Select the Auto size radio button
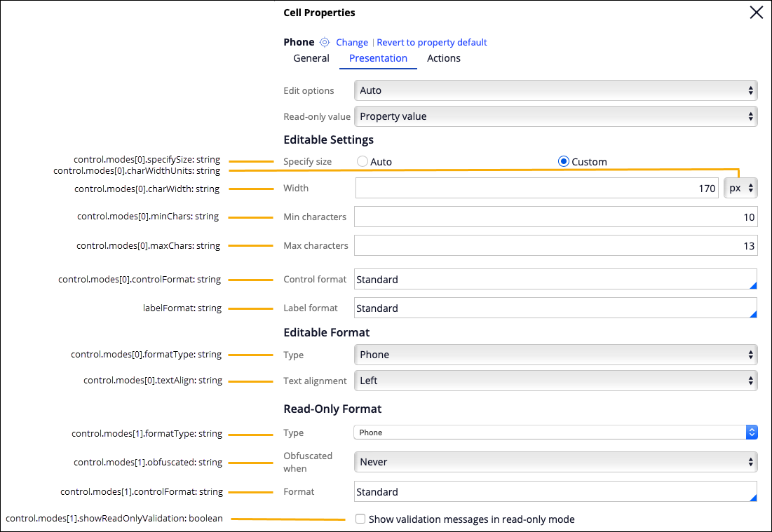 click(x=363, y=161)
